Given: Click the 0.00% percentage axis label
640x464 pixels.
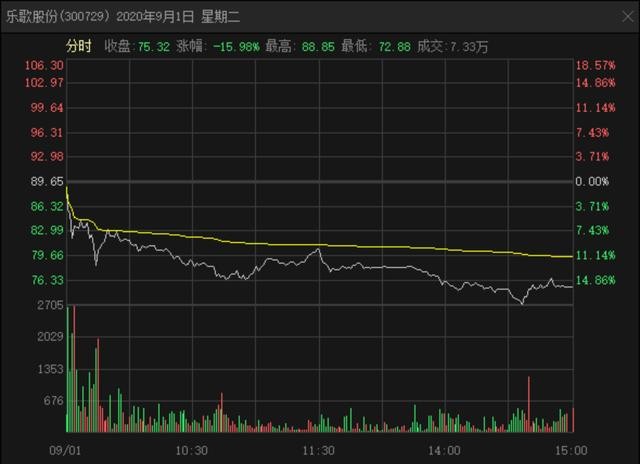Looking at the screenshot, I should pyautogui.click(x=592, y=182).
